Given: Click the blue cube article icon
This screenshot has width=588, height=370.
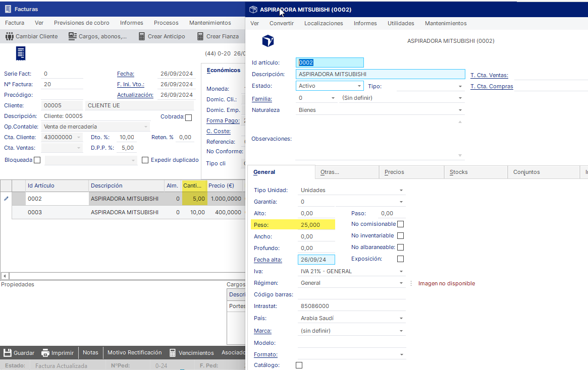Looking at the screenshot, I should coord(268,40).
